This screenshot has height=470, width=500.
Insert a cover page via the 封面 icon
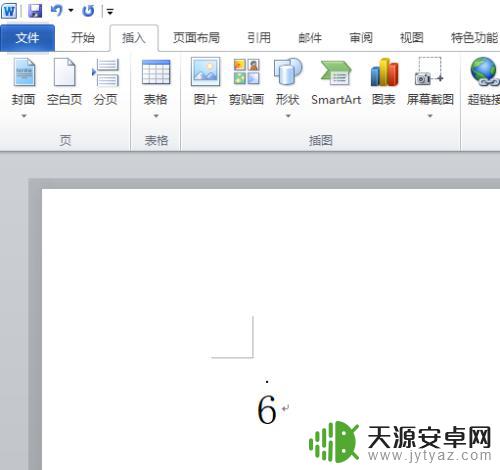24,73
